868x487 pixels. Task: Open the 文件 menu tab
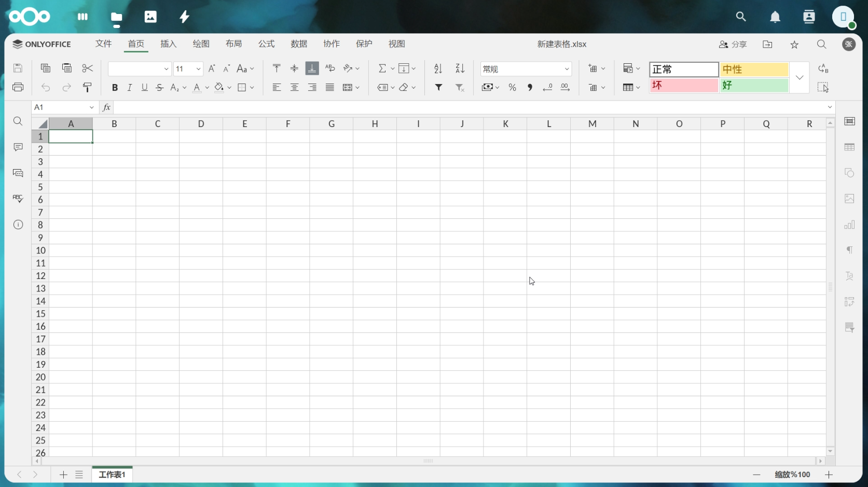[103, 44]
